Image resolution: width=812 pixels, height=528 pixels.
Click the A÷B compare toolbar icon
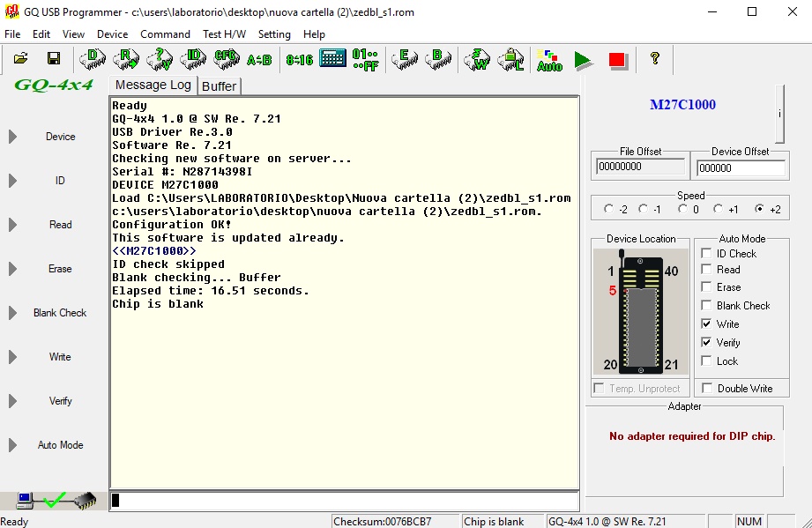point(259,60)
